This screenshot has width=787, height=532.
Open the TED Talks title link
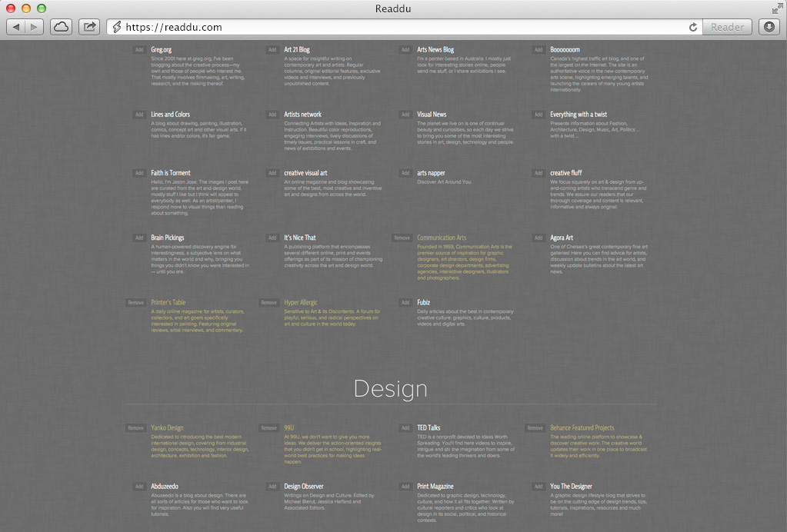point(429,427)
